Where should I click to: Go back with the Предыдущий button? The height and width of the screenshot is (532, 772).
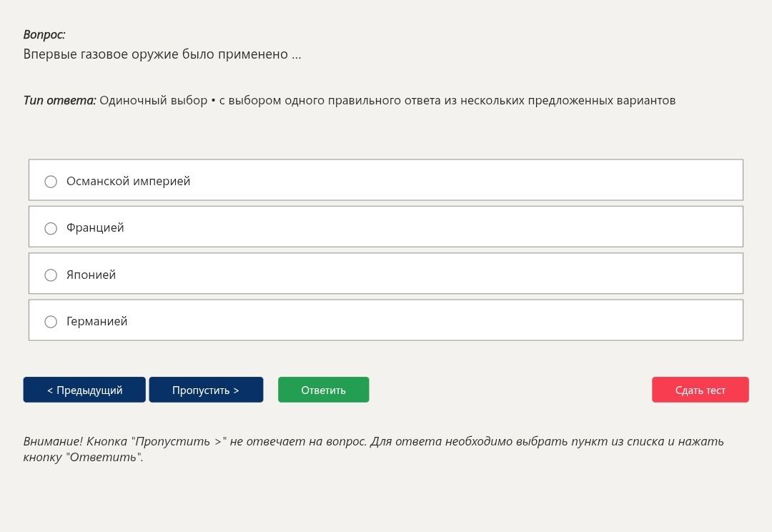pyautogui.click(x=84, y=390)
